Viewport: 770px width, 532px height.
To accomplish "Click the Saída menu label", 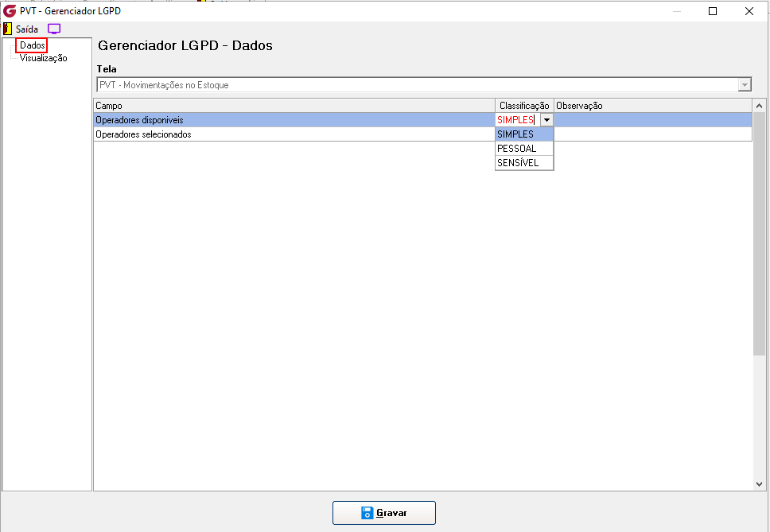I will pyautogui.click(x=27, y=29).
